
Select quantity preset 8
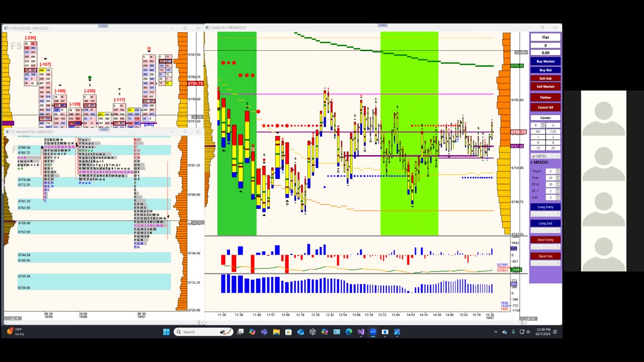click(553, 143)
